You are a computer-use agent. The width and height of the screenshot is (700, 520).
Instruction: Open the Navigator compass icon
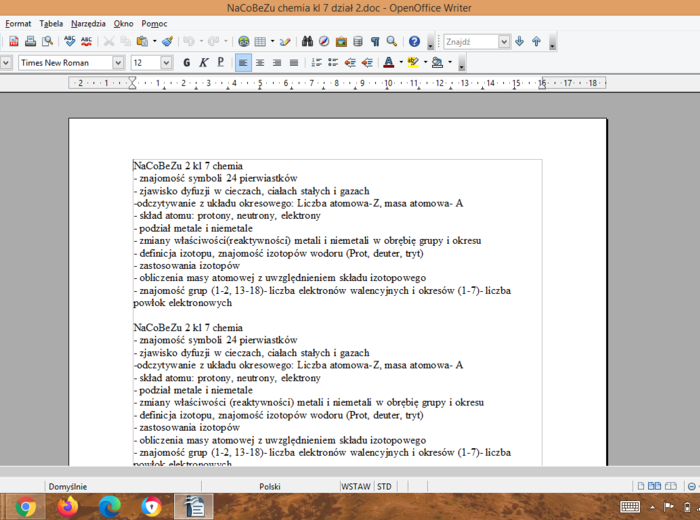[325, 42]
